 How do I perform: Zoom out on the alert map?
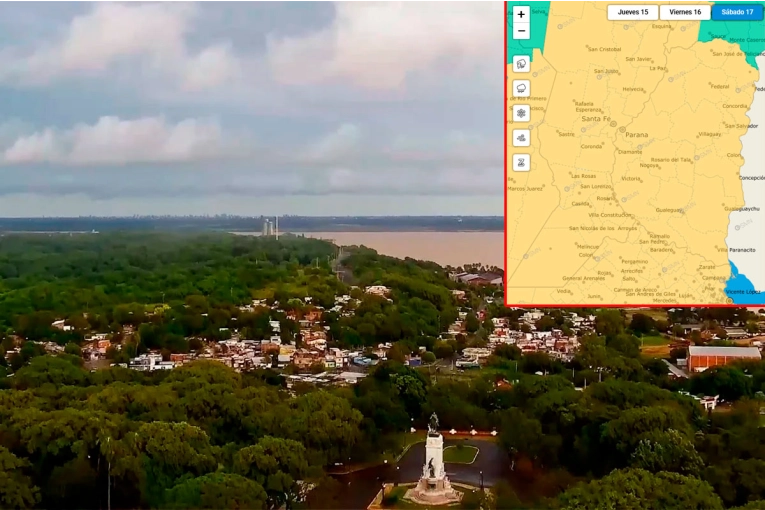(521, 31)
